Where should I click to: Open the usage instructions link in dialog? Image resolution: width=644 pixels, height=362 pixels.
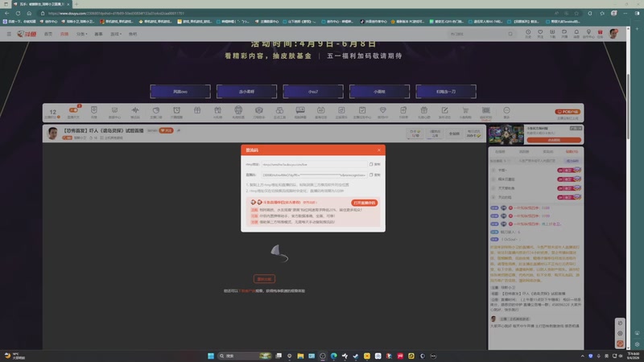[x=309, y=203]
